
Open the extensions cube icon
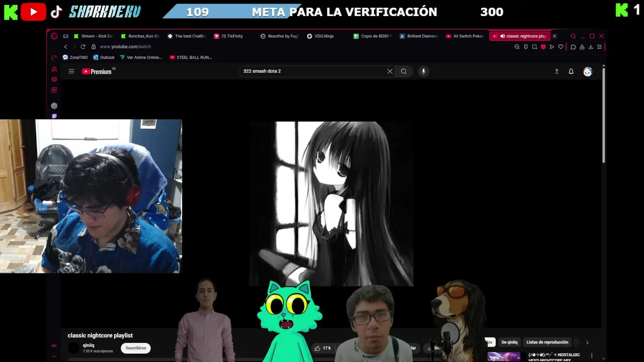573,47
